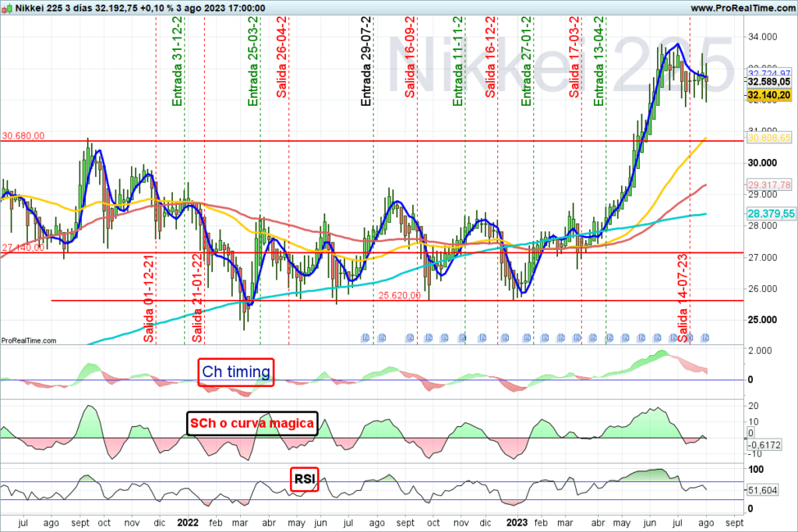Open the news icon just right of the Entrada 29-07-2 line

pyautogui.click(x=381, y=338)
